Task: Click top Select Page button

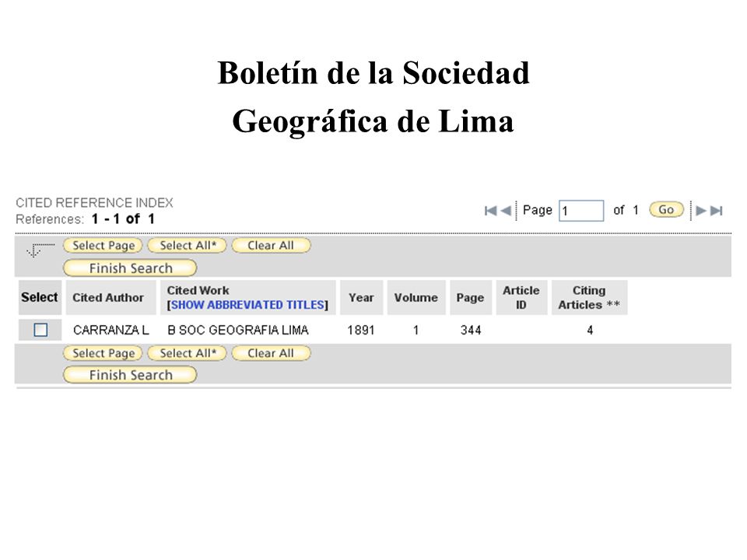Action: pos(103,246)
